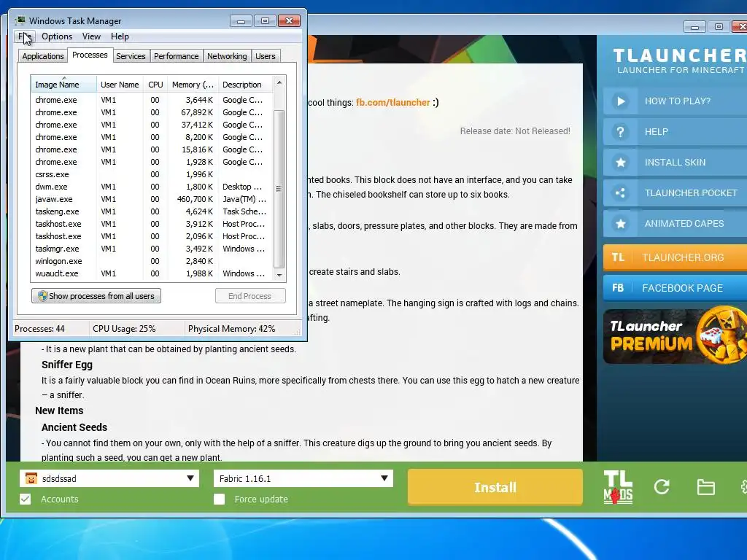
Task: Open the fb.com/tlauncher link
Action: click(393, 102)
